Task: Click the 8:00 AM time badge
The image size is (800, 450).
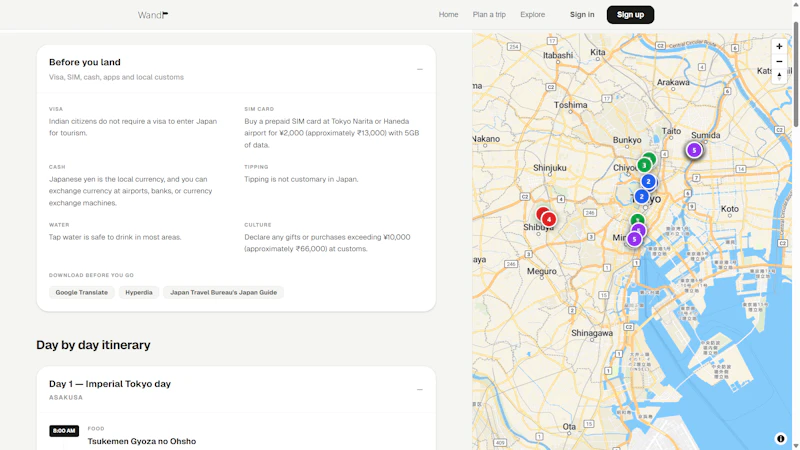Action: [64, 431]
